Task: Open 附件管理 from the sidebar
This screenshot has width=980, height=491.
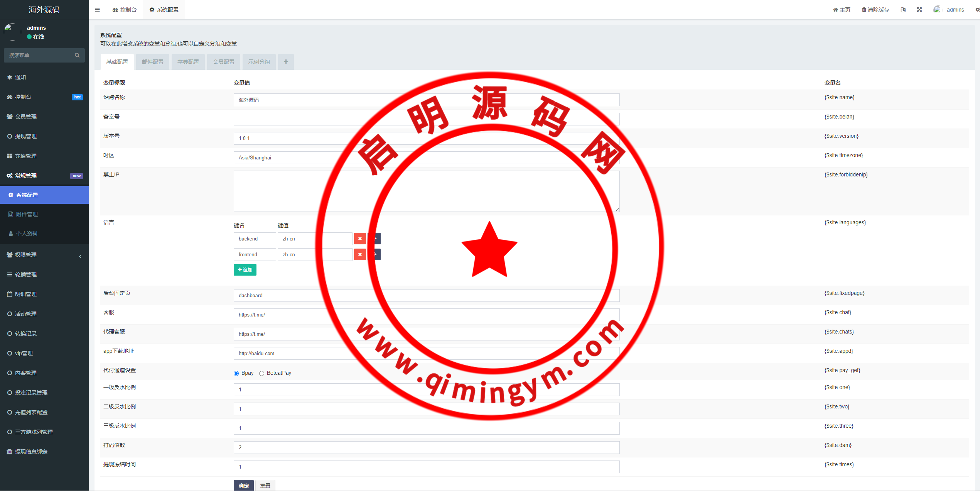Action: [27, 214]
